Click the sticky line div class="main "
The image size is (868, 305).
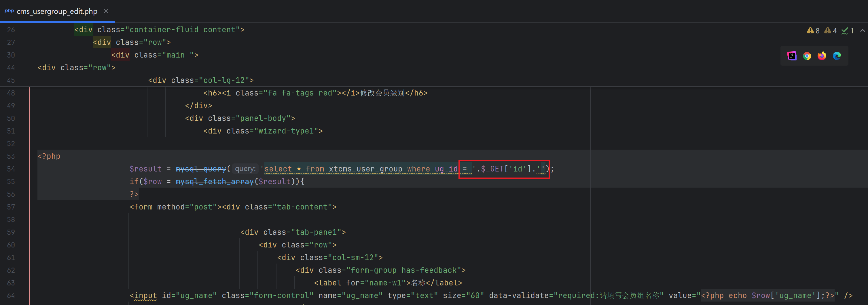pyautogui.click(x=155, y=55)
